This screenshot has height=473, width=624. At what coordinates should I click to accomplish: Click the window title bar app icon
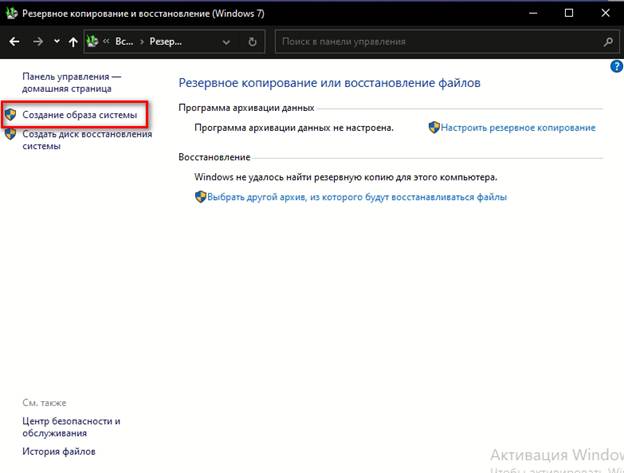click(x=11, y=13)
